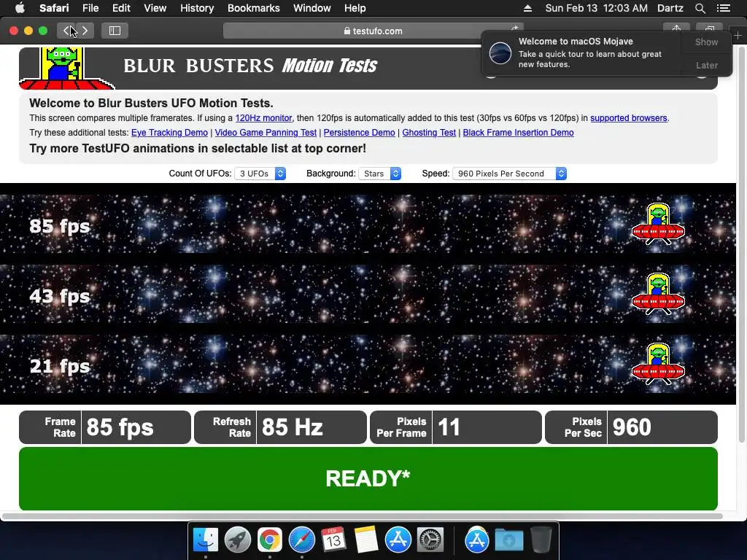Open Spotlight search icon
The height and width of the screenshot is (560, 747).
click(x=700, y=8)
